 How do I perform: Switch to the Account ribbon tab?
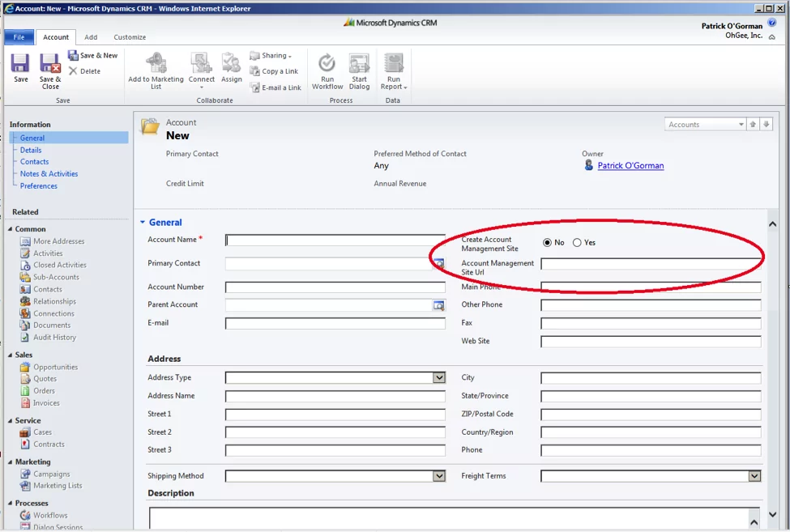click(x=56, y=37)
